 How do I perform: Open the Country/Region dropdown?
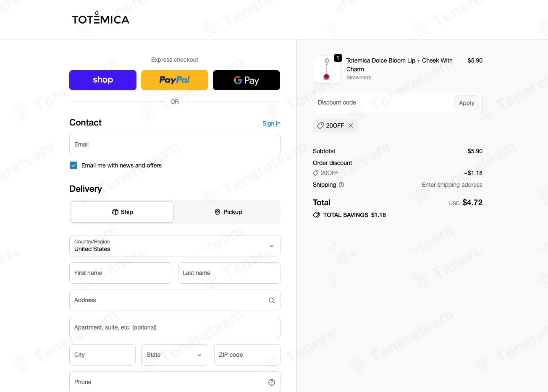coord(175,246)
